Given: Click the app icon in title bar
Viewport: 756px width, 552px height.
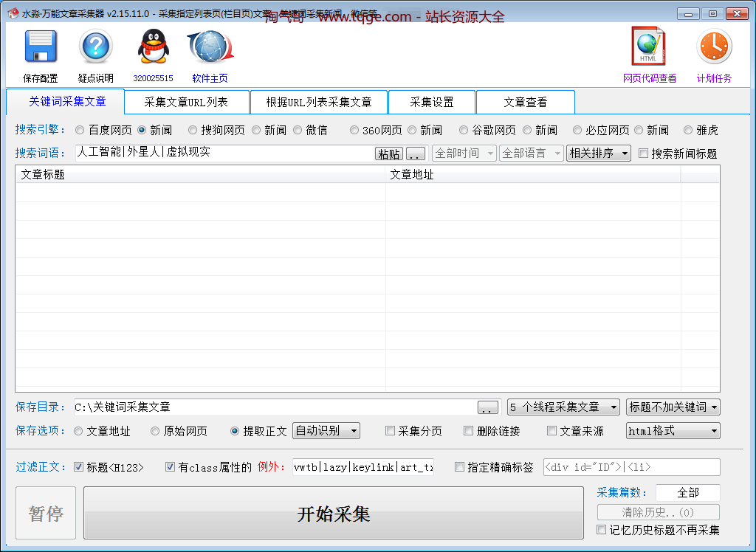Looking at the screenshot, I should (13, 14).
